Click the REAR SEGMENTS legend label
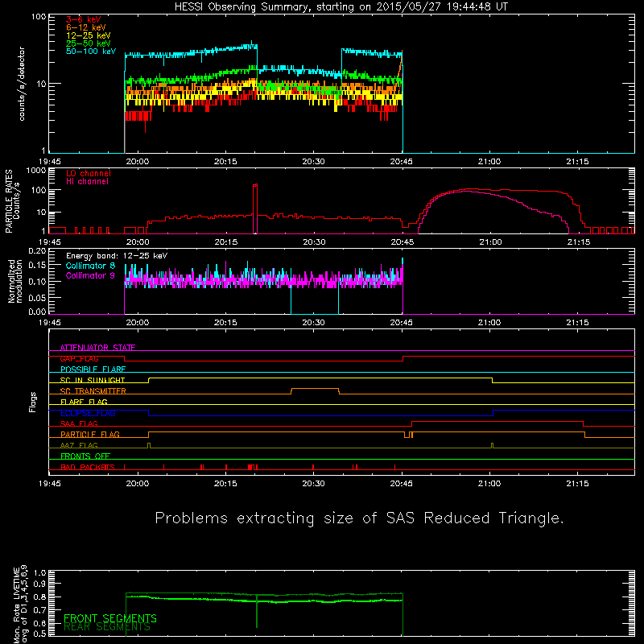The image size is (644, 644). tap(107, 627)
